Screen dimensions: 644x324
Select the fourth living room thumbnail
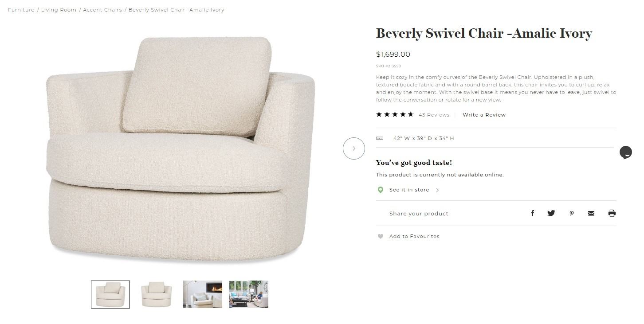point(249,294)
